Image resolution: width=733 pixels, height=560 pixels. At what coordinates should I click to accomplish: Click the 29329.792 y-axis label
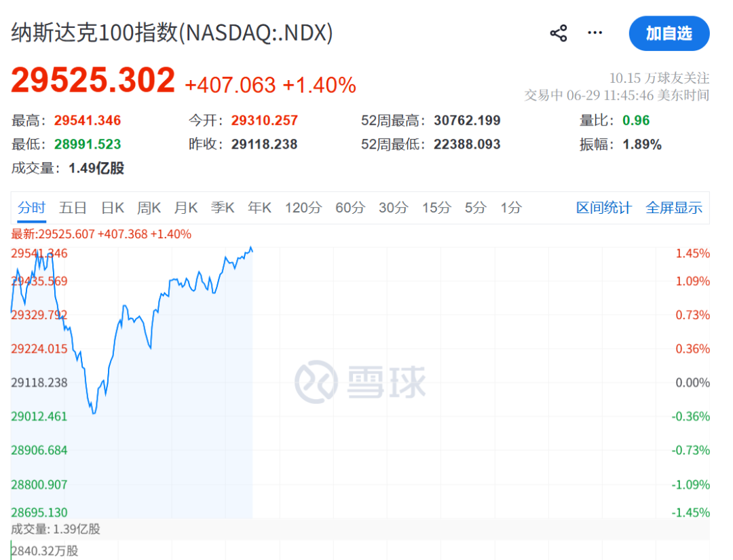39,314
